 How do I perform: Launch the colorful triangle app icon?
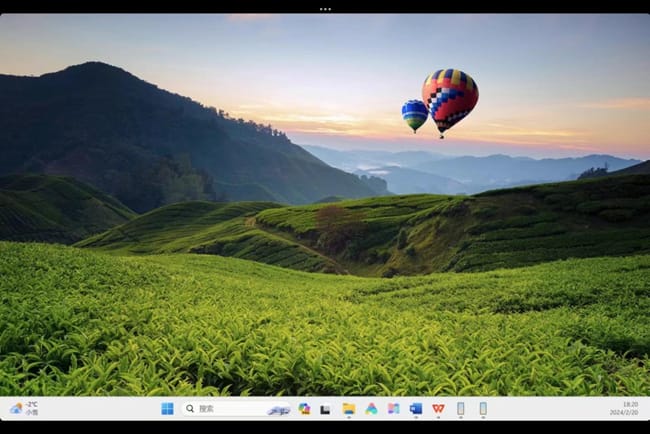click(371, 408)
